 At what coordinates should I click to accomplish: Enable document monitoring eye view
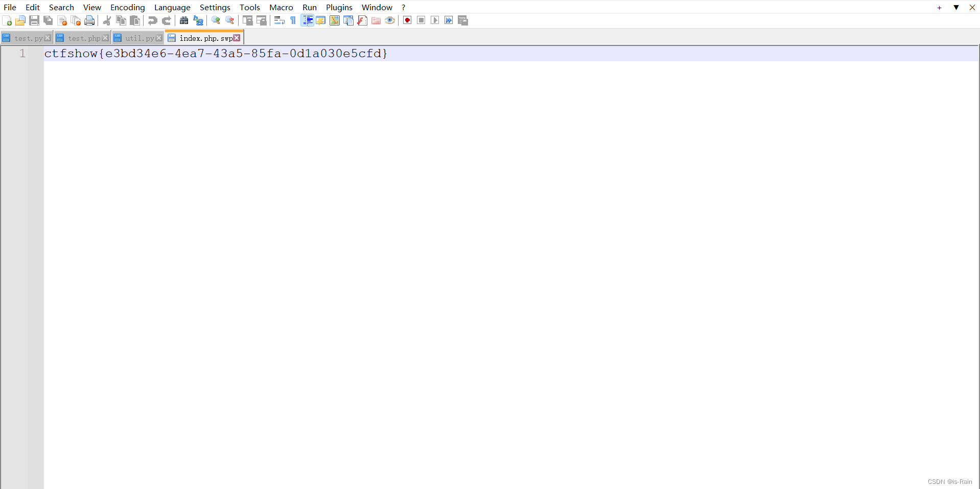390,20
